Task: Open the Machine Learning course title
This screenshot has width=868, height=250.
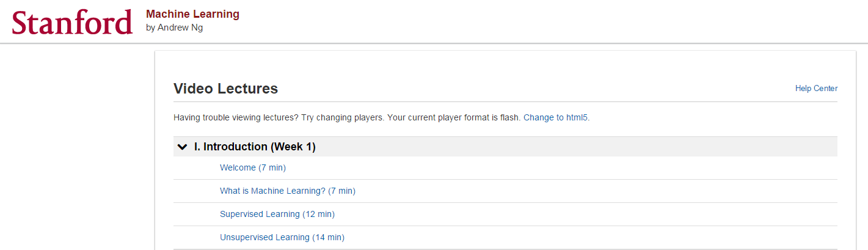Action: pyautogui.click(x=192, y=14)
